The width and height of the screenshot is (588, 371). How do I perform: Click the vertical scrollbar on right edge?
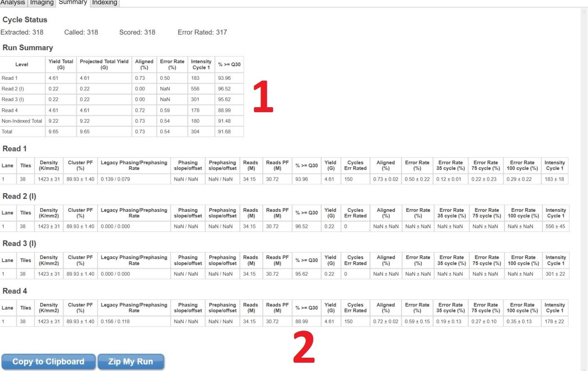click(x=584, y=187)
